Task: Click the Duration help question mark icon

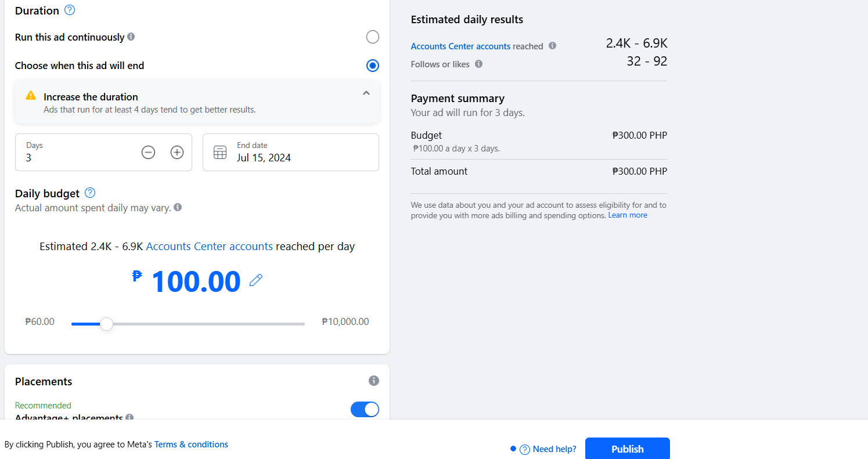Action: (70, 10)
